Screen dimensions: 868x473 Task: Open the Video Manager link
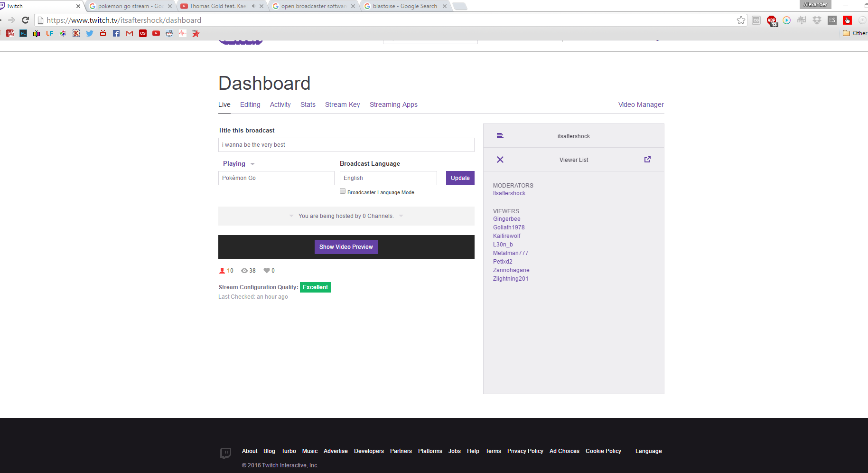641,104
